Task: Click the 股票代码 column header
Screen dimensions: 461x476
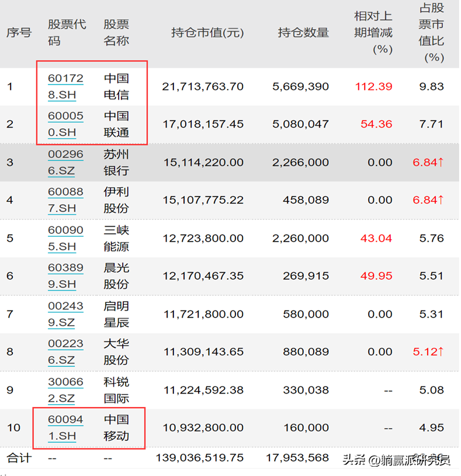Action: point(67,33)
